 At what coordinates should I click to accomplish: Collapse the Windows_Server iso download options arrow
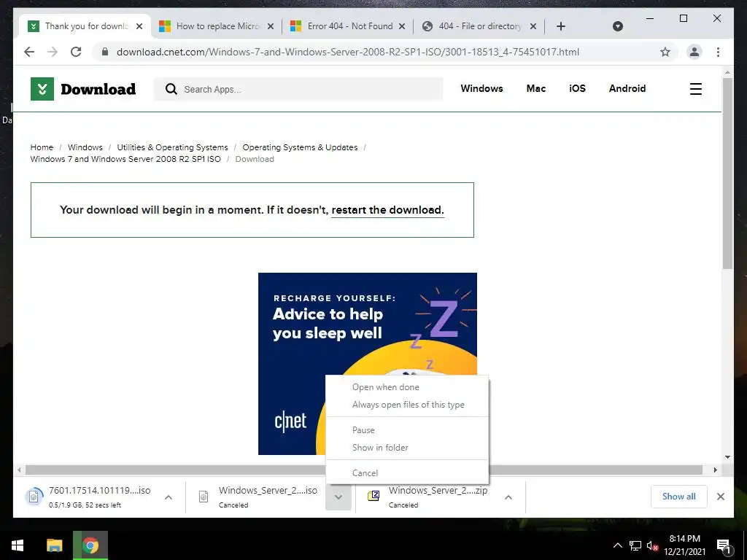coord(338,497)
